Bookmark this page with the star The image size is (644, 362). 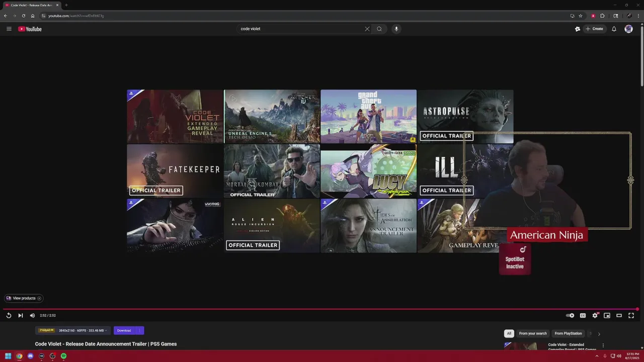pyautogui.click(x=581, y=16)
